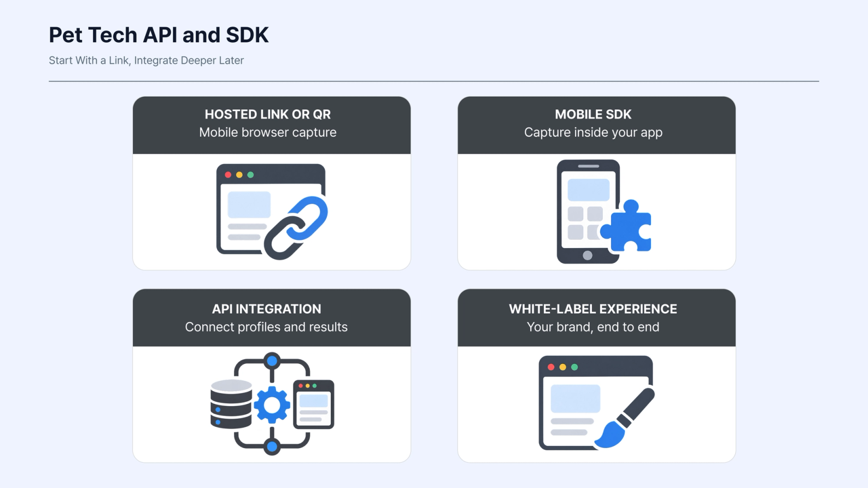This screenshot has width=868, height=488.
Task: Select the 'Capture inside your app' caption
Action: click(x=593, y=132)
